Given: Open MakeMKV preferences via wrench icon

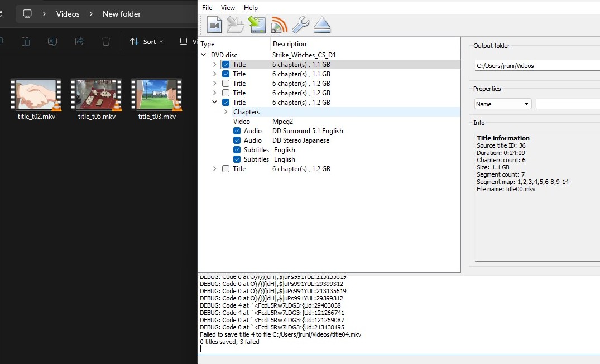Looking at the screenshot, I should click(x=300, y=25).
